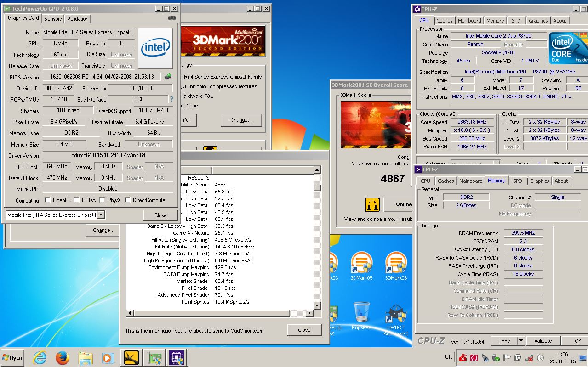Click the 4867 score in the Overall Score window
588x367 pixels.
(x=393, y=179)
